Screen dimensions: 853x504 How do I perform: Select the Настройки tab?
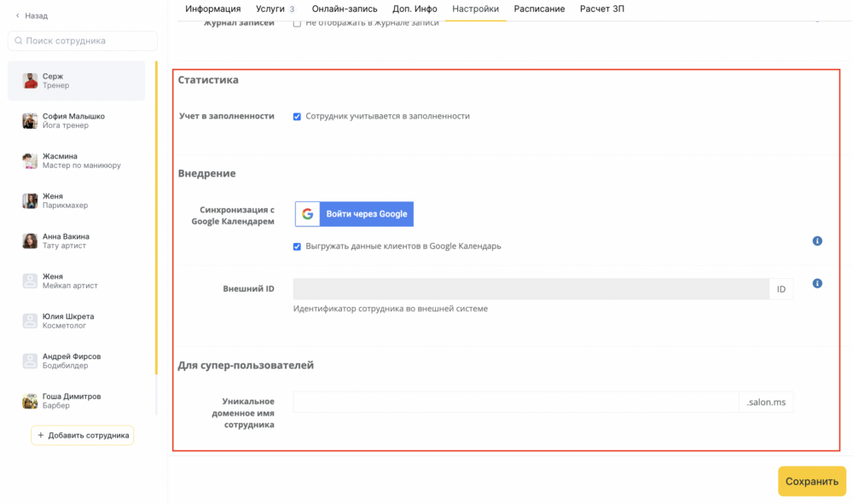click(475, 9)
